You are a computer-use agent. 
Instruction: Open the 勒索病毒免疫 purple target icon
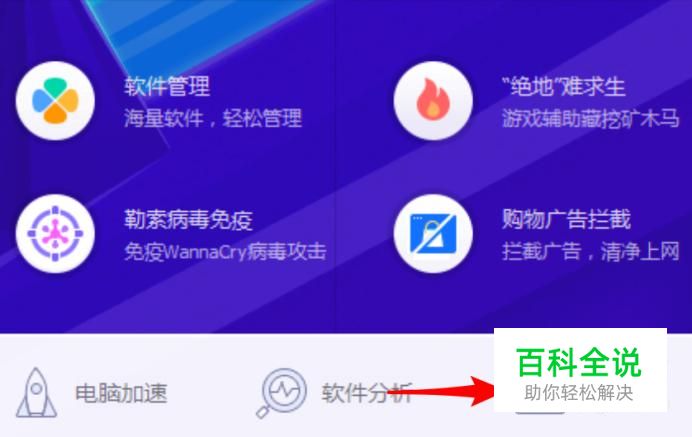[x=55, y=234]
